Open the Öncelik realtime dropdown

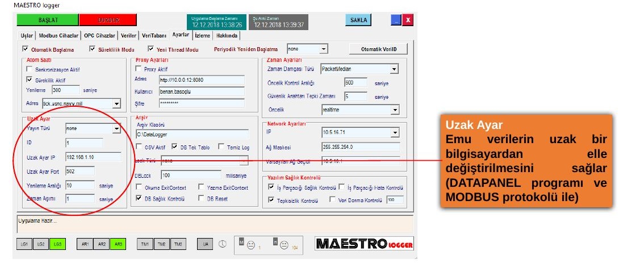(x=395, y=110)
